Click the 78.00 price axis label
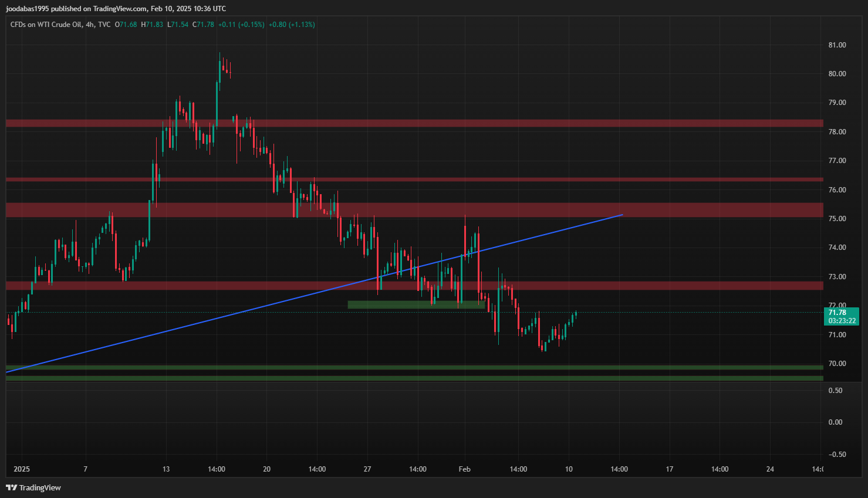Screen dimensions: 868x498 837,132
